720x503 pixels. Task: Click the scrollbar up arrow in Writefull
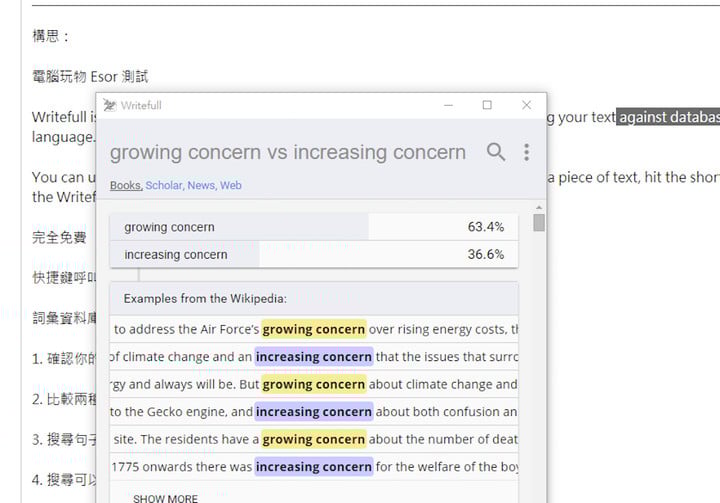point(539,208)
